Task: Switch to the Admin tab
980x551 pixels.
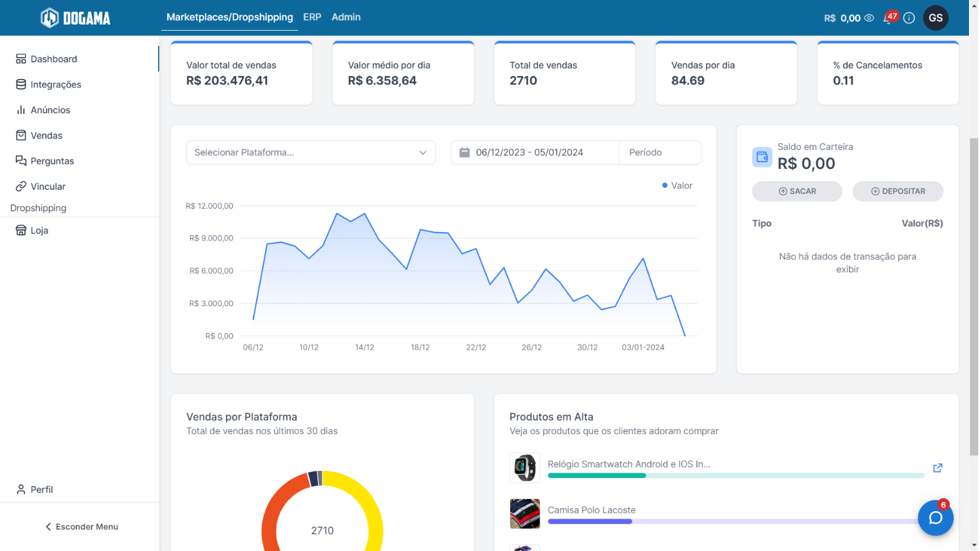Action: pyautogui.click(x=346, y=17)
